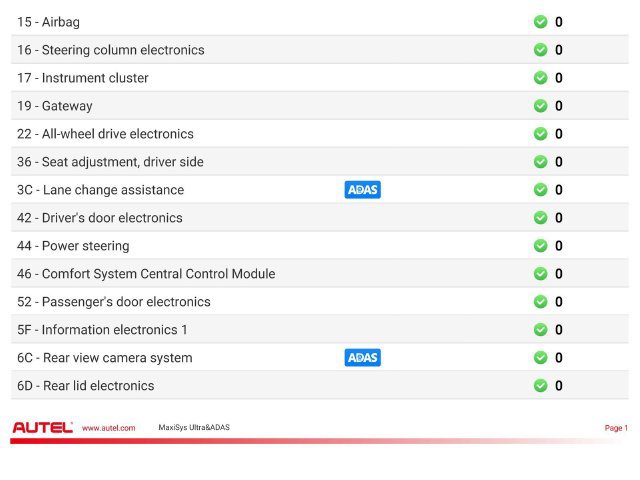Click the green check for Information electronics 1

540,329
